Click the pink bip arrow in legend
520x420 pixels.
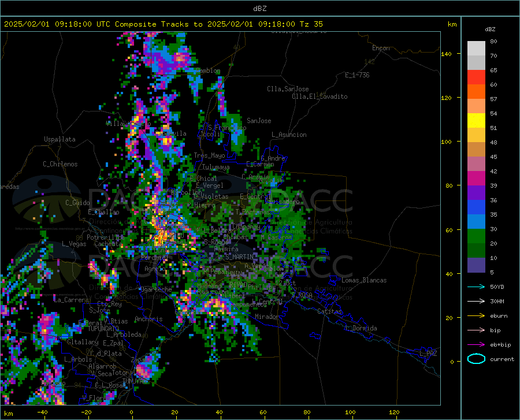tap(476, 330)
